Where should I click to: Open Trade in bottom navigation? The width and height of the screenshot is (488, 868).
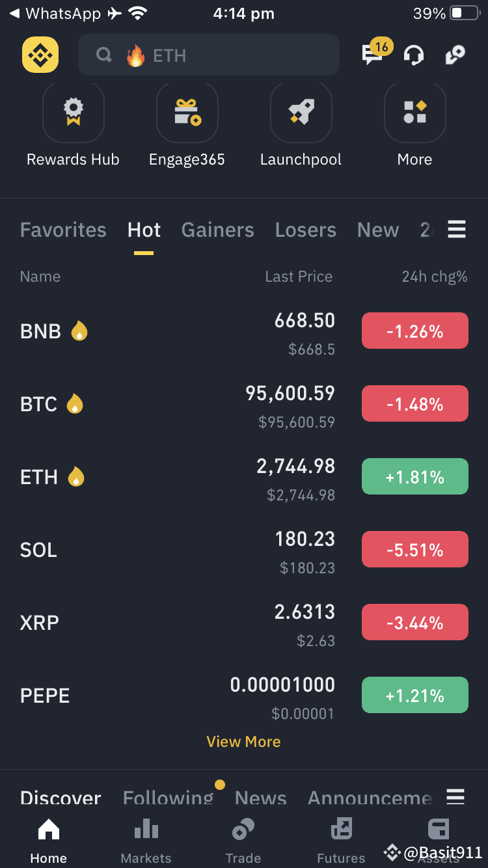[243, 841]
